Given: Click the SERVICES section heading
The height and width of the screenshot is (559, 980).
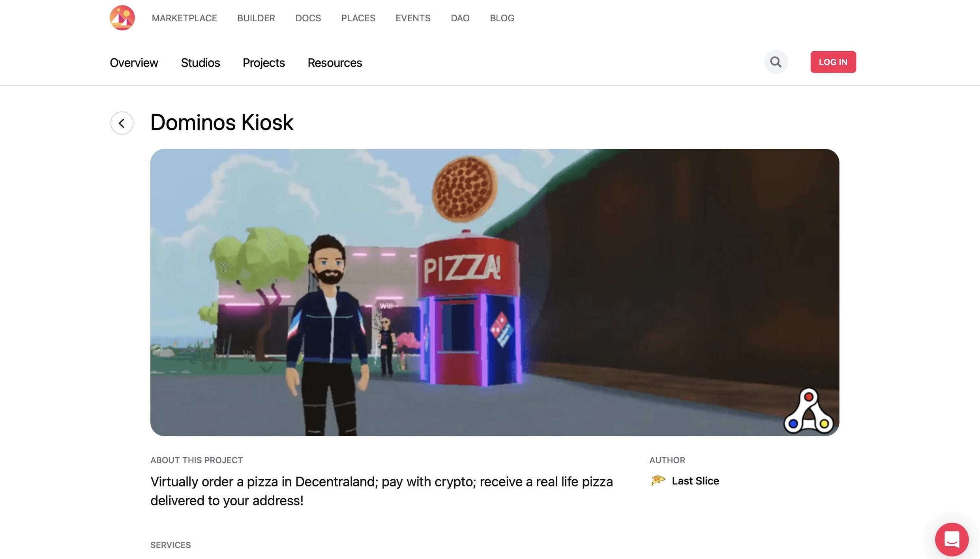Looking at the screenshot, I should pyautogui.click(x=171, y=545).
